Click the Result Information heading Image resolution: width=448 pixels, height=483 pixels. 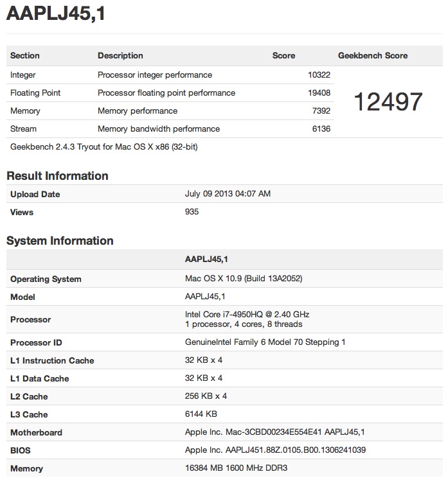click(57, 176)
